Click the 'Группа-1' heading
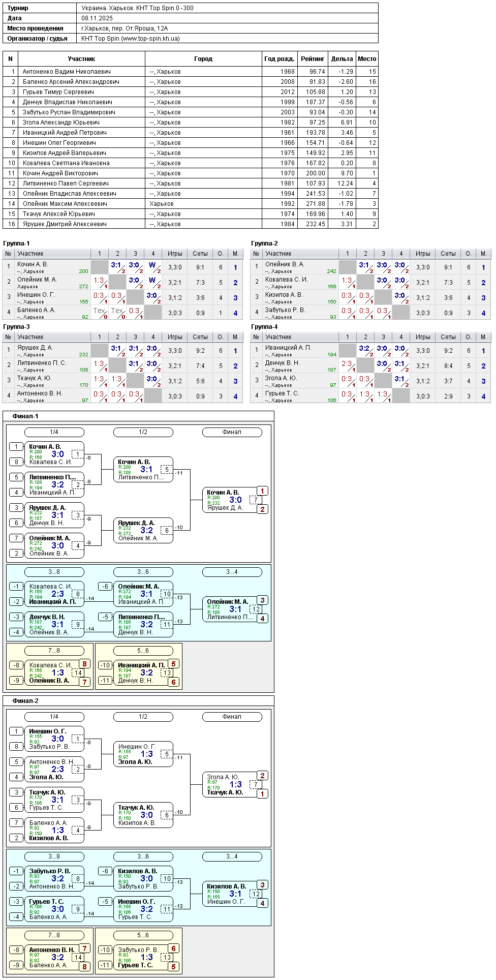Image resolution: width=496 pixels, height=980 pixels. tap(16, 243)
